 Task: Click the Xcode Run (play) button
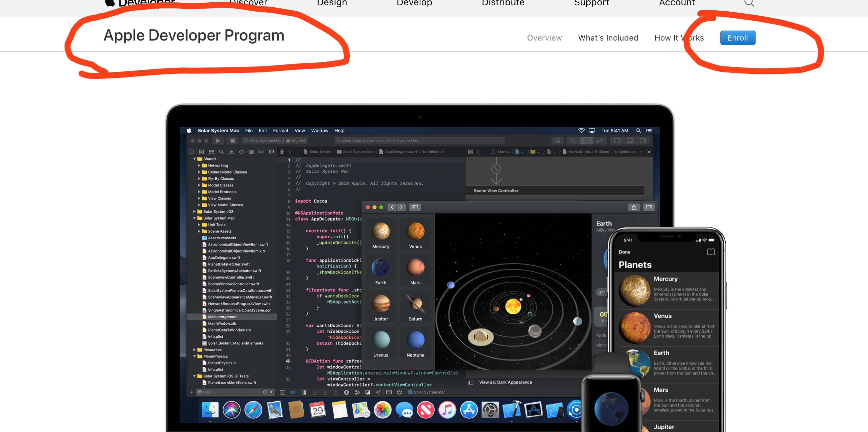(x=218, y=141)
